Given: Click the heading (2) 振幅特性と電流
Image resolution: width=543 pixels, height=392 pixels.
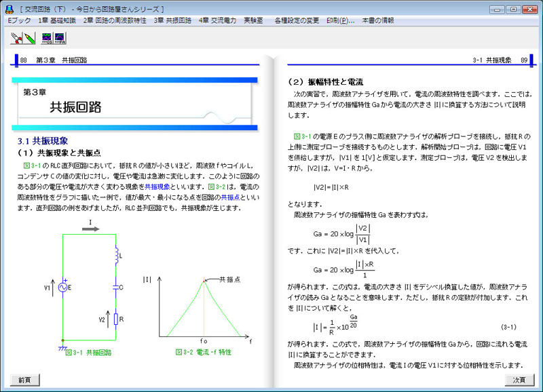Looking at the screenshot, I should [326, 82].
